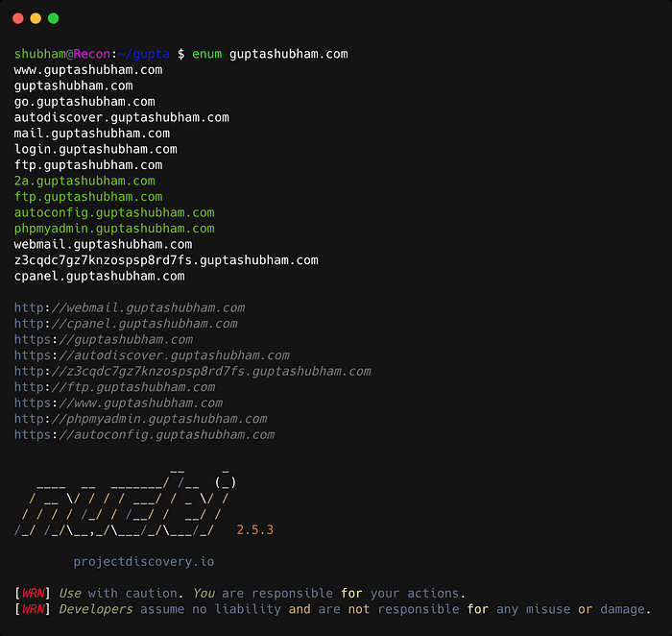
Task: Click the yellow minimize window button
Action: click(36, 18)
